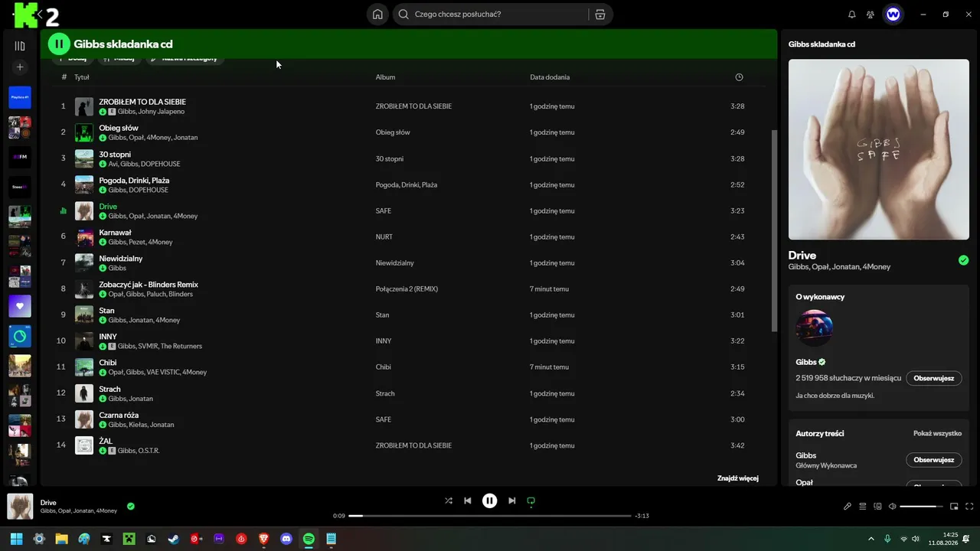Toggle saved checkmark in Now Playing panel
This screenshot has height=551, width=980.
(963, 260)
